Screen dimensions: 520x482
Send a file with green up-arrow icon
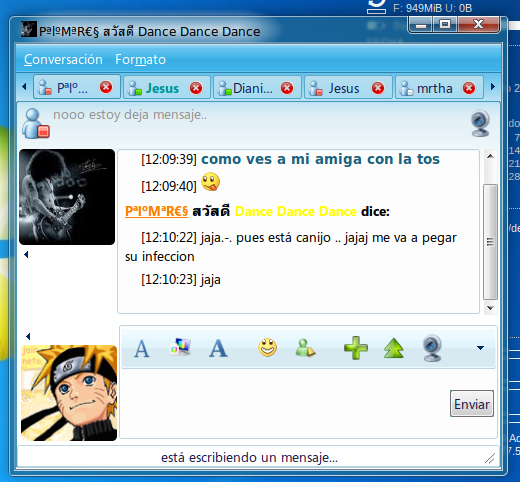394,348
